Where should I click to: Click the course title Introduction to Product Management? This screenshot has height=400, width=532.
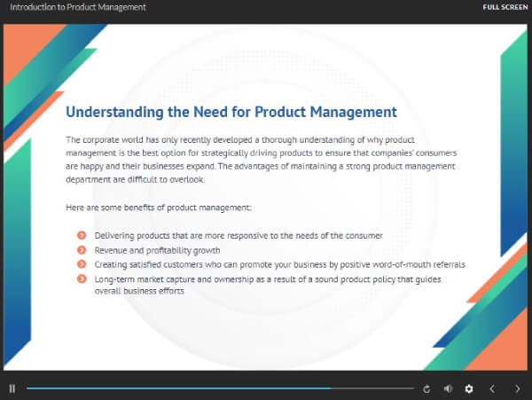[78, 7]
